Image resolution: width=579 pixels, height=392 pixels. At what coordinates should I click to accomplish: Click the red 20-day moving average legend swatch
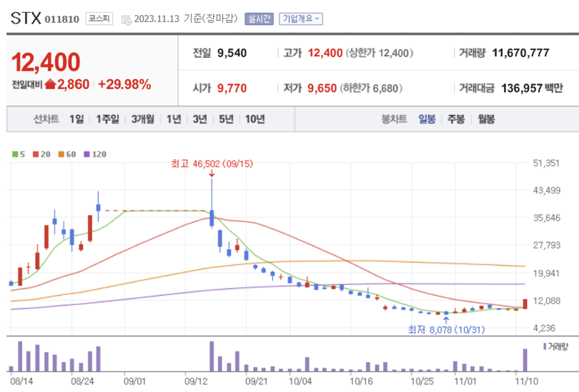(x=36, y=154)
